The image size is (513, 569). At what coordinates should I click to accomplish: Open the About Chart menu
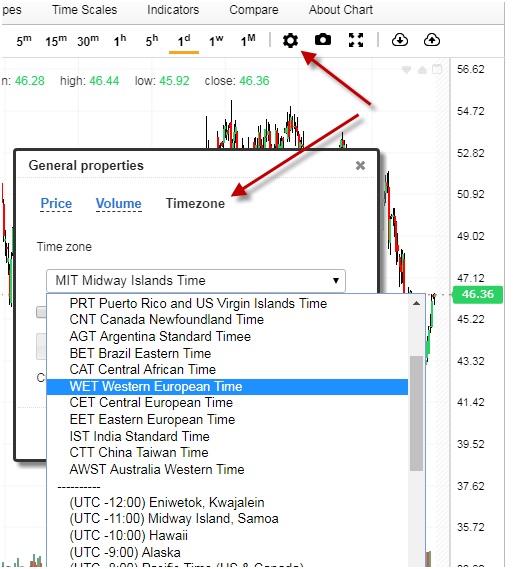click(x=341, y=10)
